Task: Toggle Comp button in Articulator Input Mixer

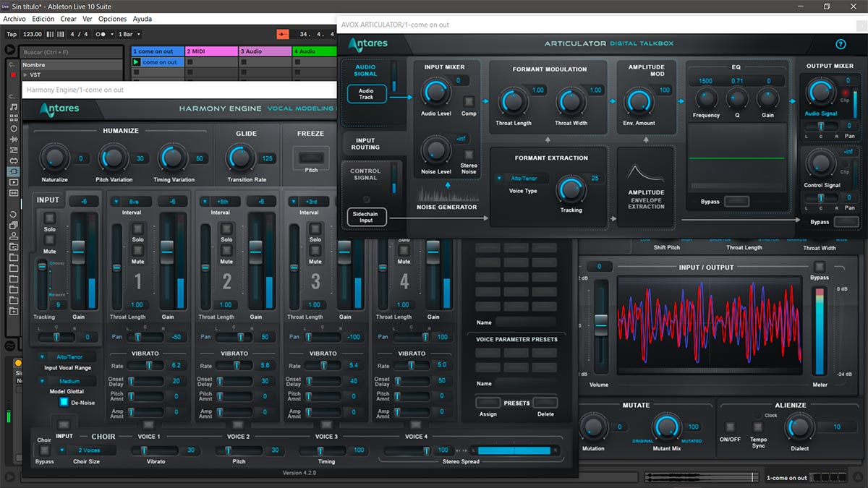Action: tap(469, 102)
